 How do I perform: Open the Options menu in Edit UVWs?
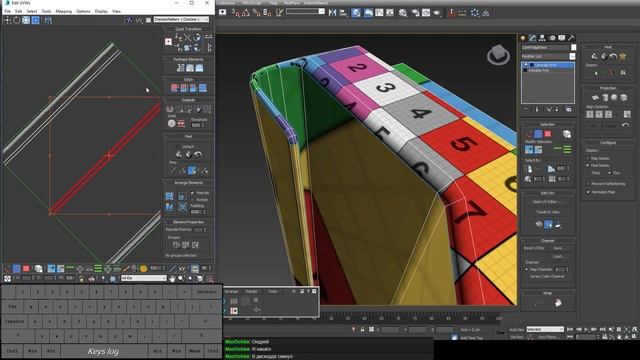coord(83,11)
